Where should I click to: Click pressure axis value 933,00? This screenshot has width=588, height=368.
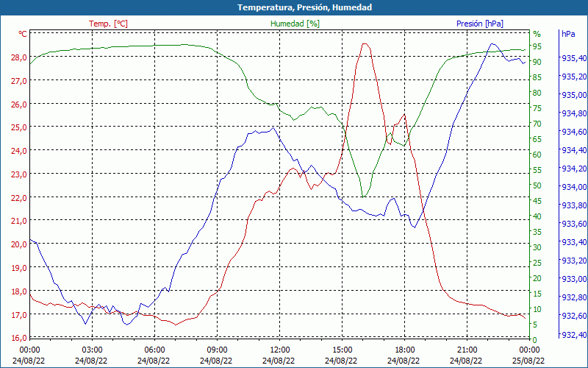[x=574, y=279]
